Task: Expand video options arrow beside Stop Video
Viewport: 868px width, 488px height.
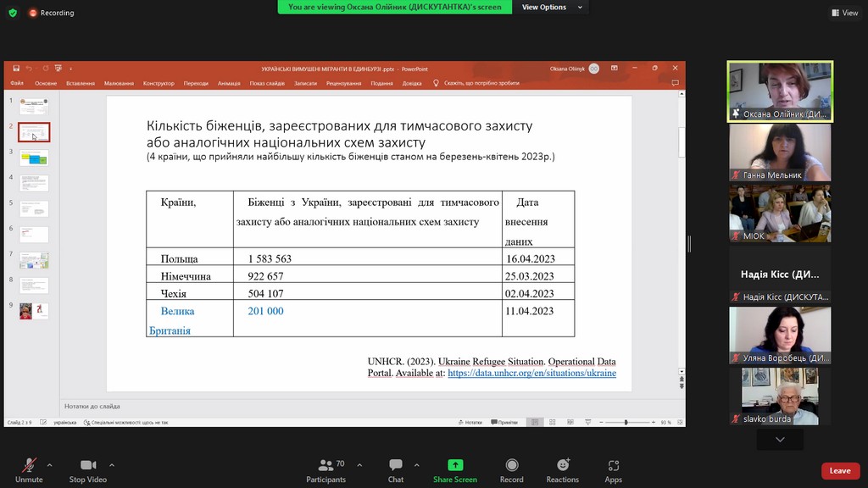Action: pos(111,465)
